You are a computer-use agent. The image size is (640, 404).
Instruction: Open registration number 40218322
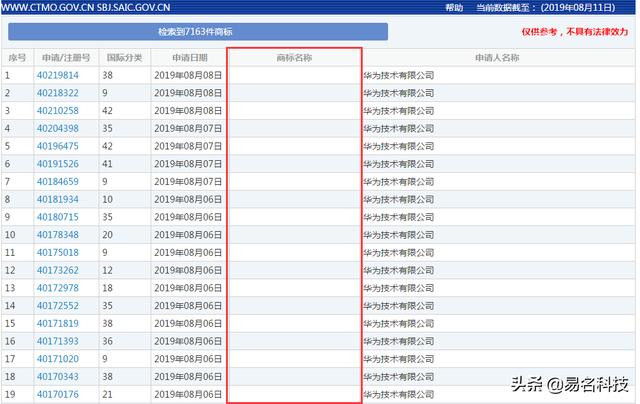pos(58,93)
